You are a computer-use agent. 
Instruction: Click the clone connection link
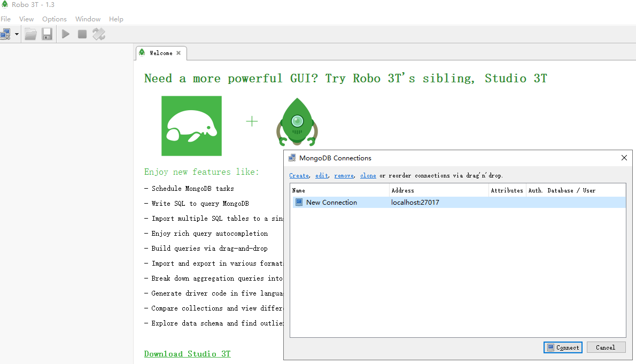point(368,176)
